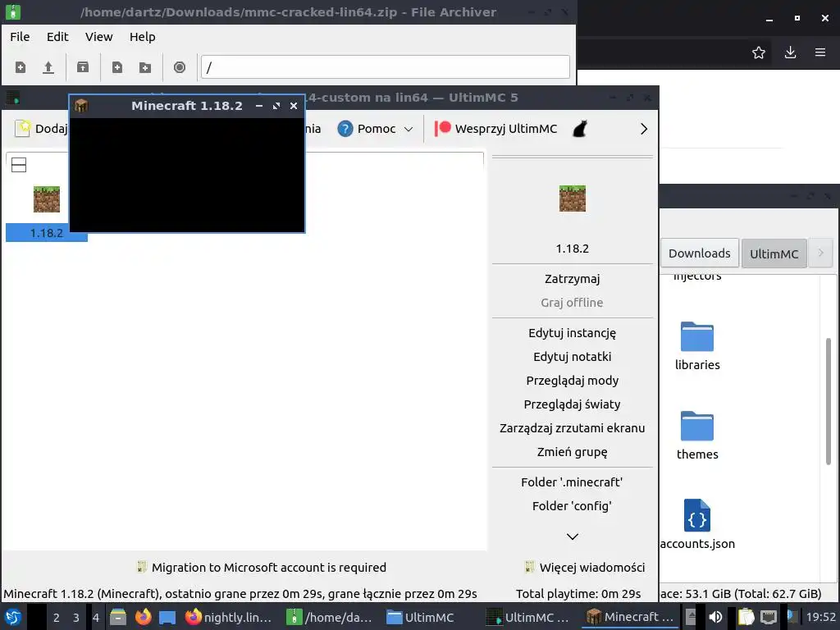Click the file manager vertical scrollbar
The image size is (840, 630).
[x=829, y=402]
